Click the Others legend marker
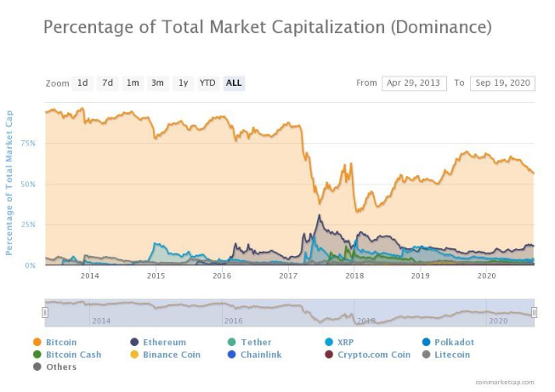 [x=36, y=367]
